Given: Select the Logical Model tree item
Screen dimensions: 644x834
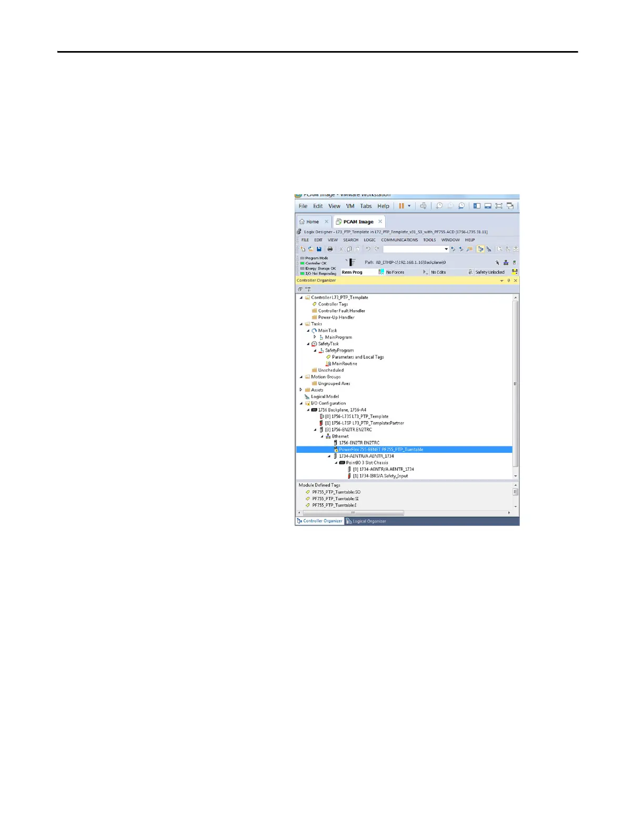Looking at the screenshot, I should (x=325, y=397).
